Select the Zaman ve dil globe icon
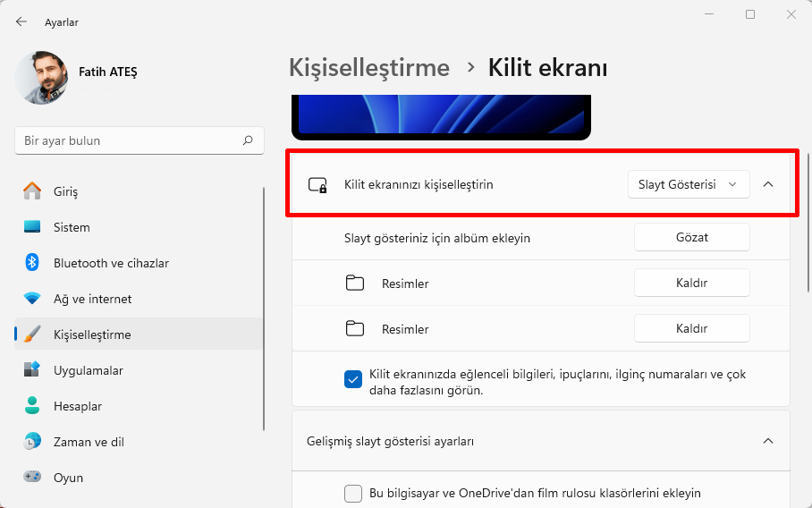 (32, 441)
